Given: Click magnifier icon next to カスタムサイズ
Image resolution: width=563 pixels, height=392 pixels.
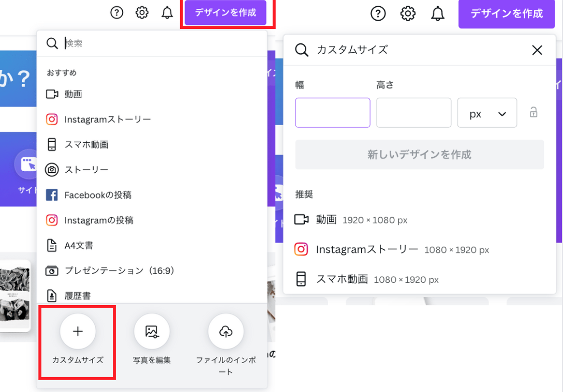Looking at the screenshot, I should tap(302, 50).
